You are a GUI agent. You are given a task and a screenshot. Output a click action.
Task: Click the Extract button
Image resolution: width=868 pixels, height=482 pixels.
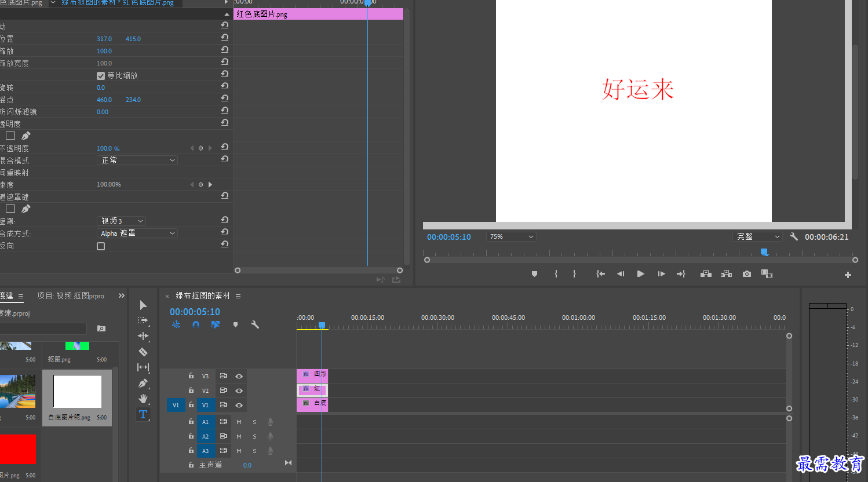[x=726, y=274]
